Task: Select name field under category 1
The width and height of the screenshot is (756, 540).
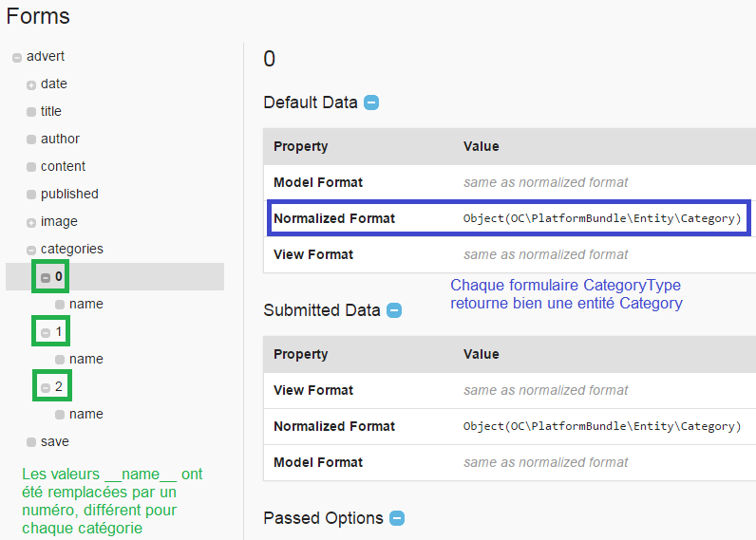Action: click(85, 359)
